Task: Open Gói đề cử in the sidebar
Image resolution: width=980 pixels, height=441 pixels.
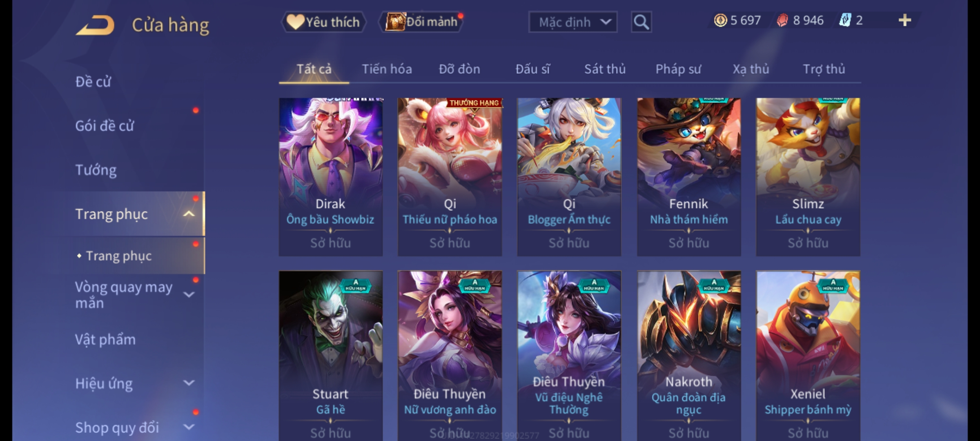Action: click(x=105, y=126)
